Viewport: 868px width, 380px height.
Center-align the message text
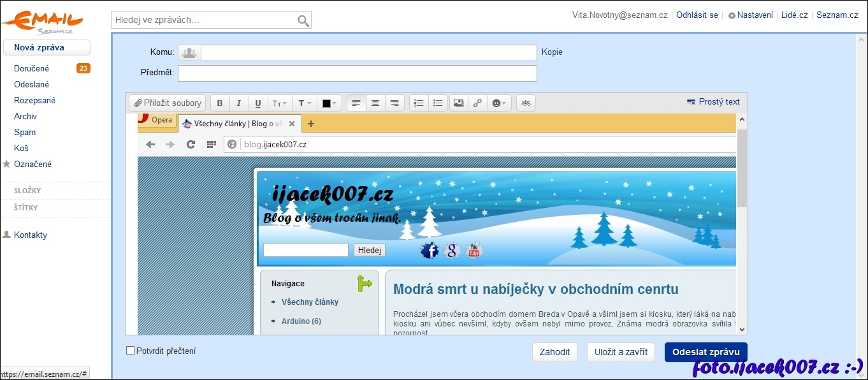pos(375,103)
